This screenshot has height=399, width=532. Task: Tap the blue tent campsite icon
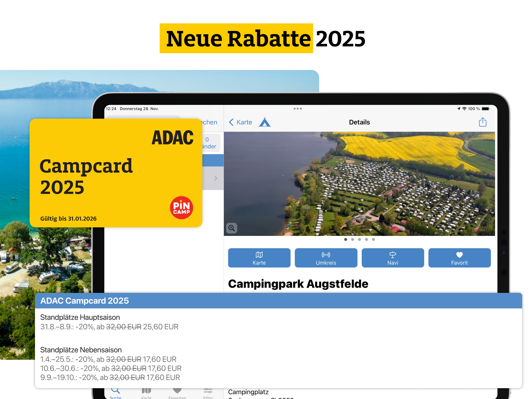(265, 122)
